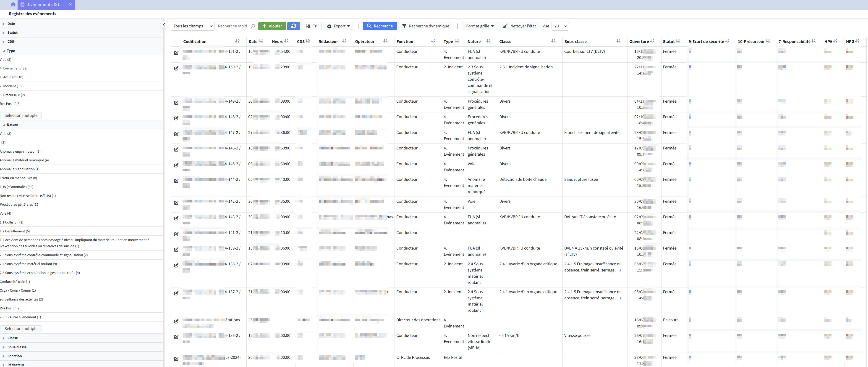Sort the Statut column
This screenshot has width=868, height=367.
point(678,41)
